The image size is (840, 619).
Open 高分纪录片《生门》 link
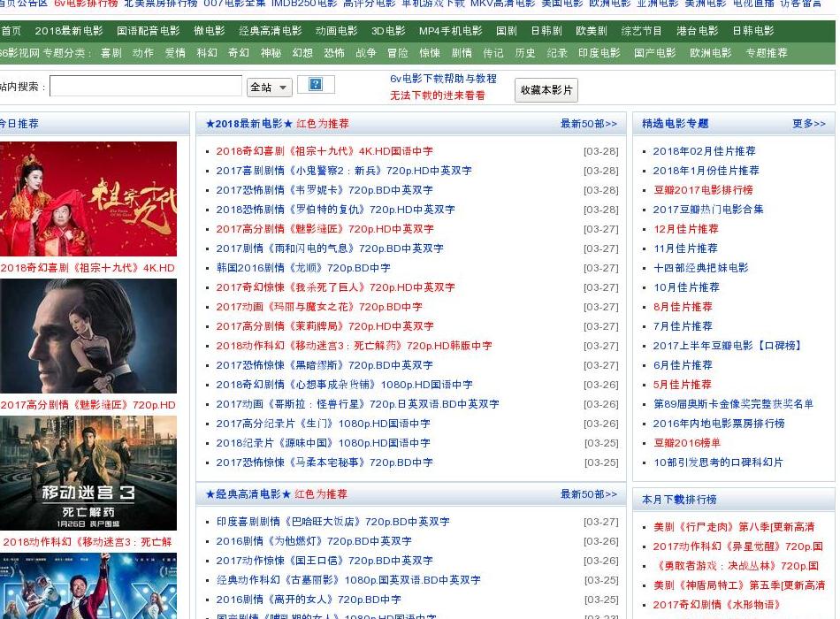[x=323, y=424]
